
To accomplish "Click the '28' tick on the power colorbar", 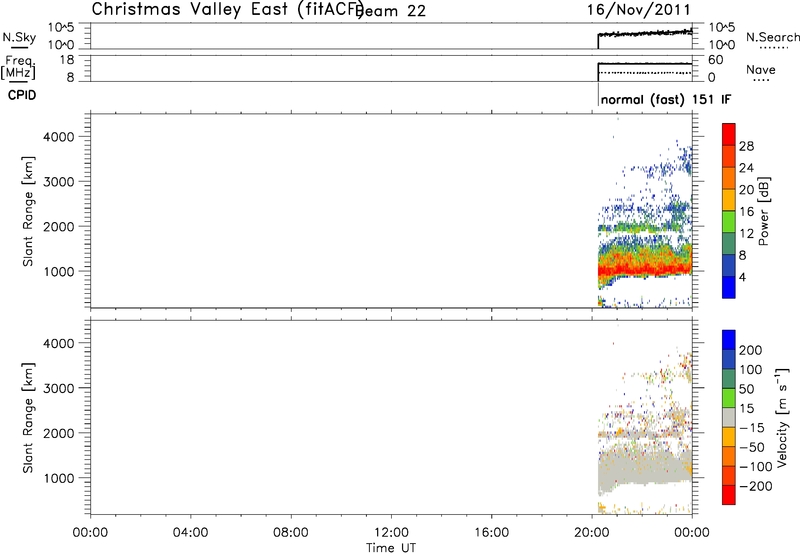I will pyautogui.click(x=746, y=146).
